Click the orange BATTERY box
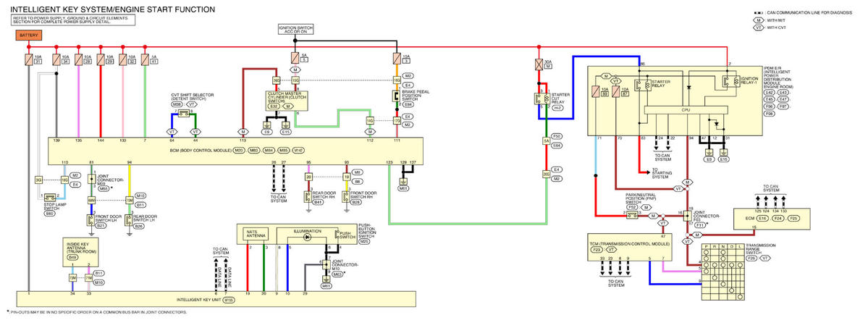The height and width of the screenshot is (323, 868). coord(29,35)
